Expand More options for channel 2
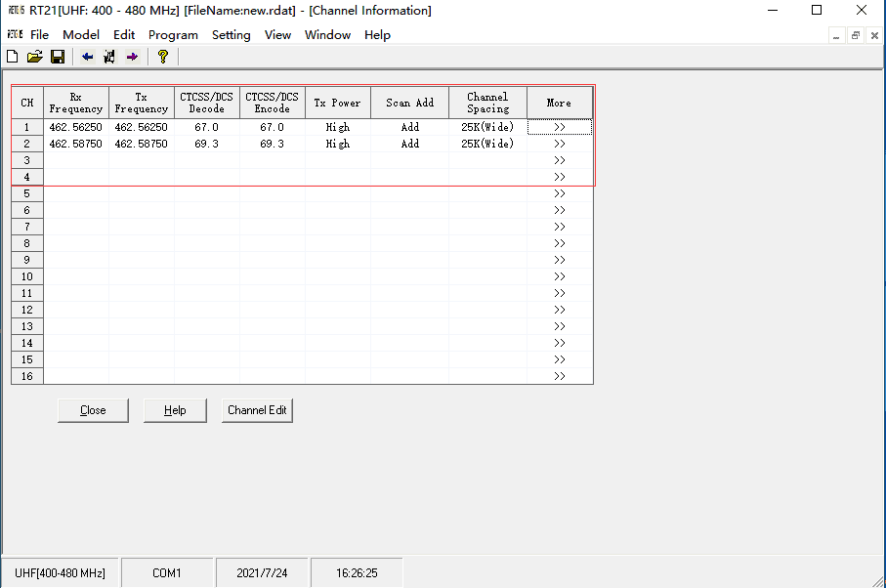This screenshot has width=886, height=588. click(x=560, y=144)
